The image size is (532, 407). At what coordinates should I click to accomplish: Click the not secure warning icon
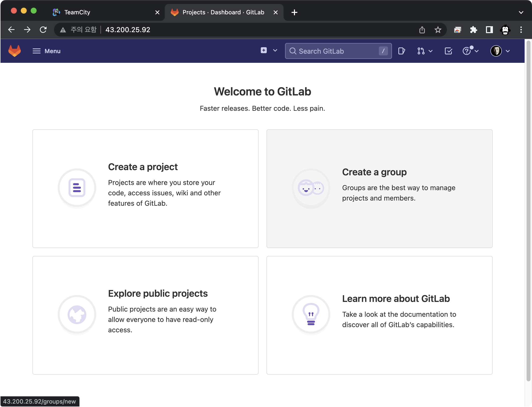pyautogui.click(x=63, y=30)
